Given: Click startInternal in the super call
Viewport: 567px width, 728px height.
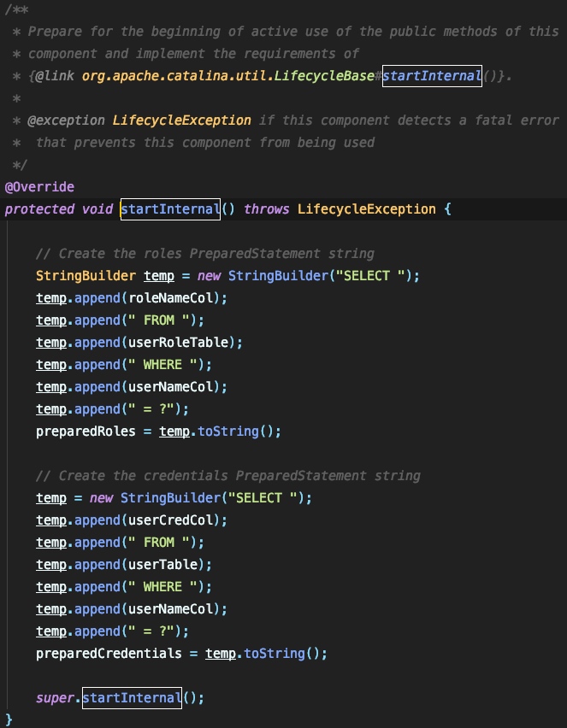Looking at the screenshot, I should pyautogui.click(x=132, y=698).
